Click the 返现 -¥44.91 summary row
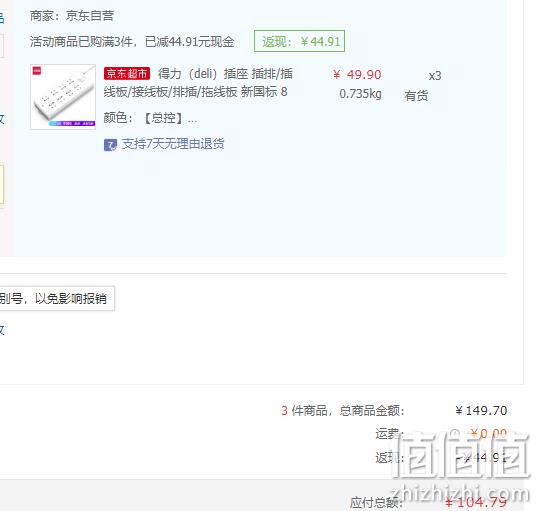 click(441, 457)
